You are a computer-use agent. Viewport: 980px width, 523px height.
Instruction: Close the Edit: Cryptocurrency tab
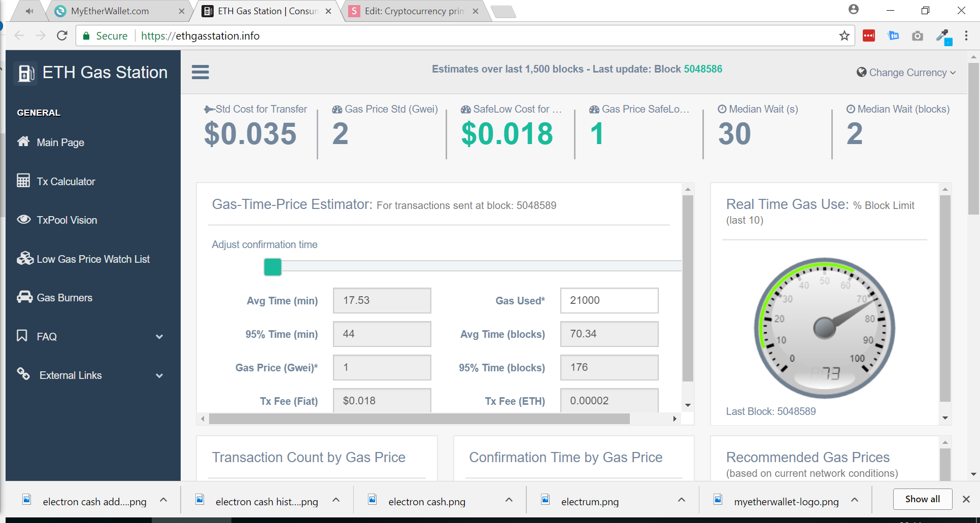coord(476,11)
